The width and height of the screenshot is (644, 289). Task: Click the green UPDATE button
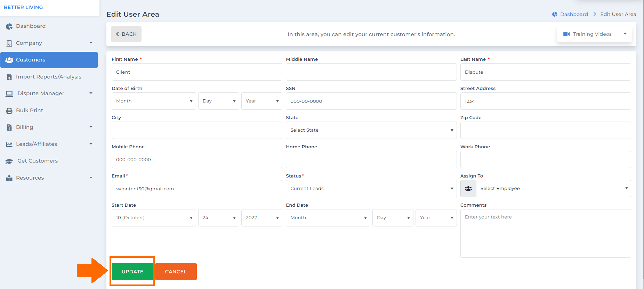click(x=132, y=272)
